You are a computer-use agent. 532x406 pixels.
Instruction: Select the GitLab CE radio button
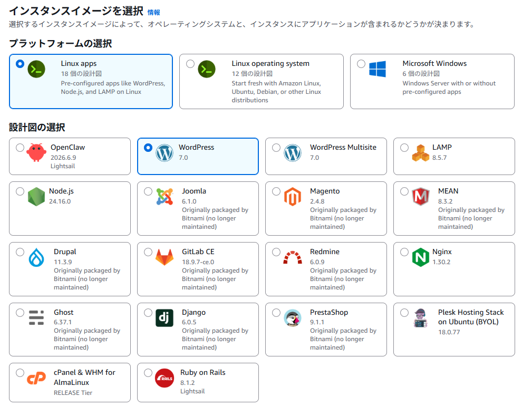(148, 252)
